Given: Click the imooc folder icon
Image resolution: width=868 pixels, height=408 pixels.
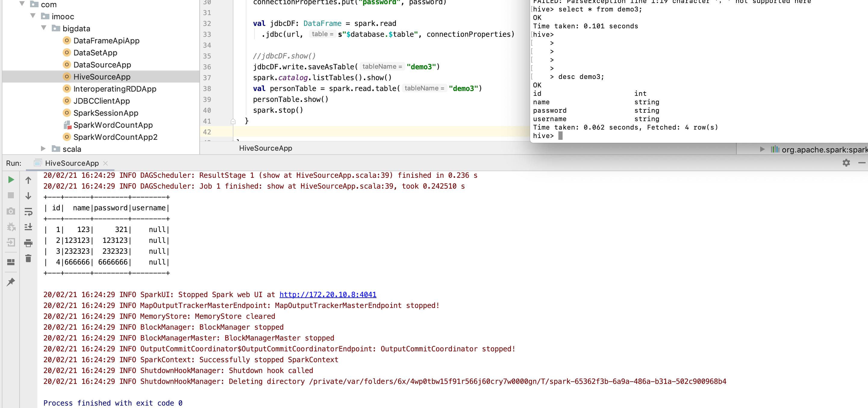Looking at the screenshot, I should (45, 16).
